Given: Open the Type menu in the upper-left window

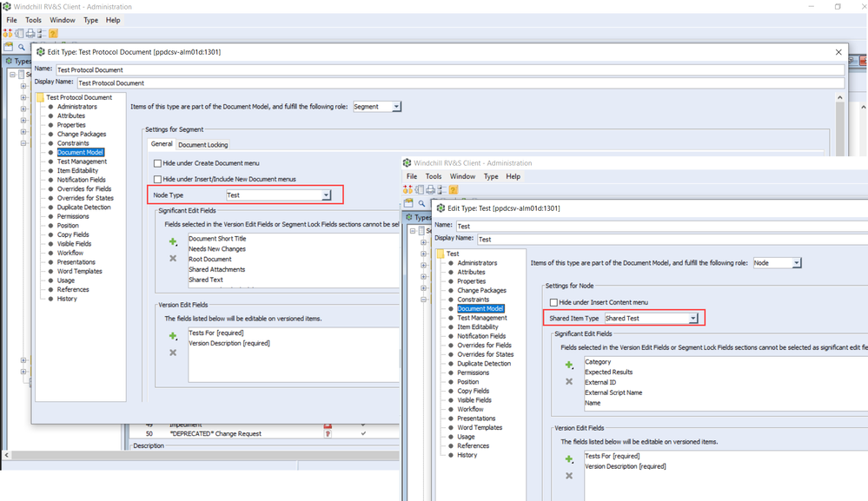Looking at the screenshot, I should point(90,20).
